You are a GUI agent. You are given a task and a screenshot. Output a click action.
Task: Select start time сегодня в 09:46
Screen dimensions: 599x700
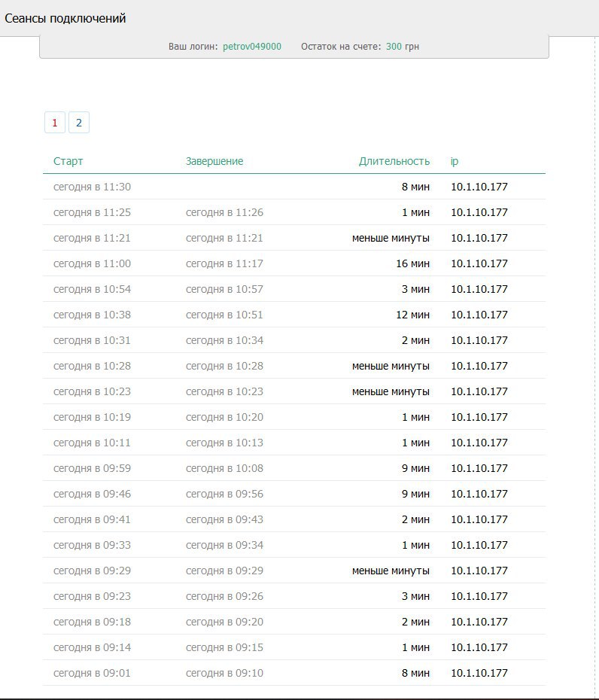pyautogui.click(x=92, y=495)
